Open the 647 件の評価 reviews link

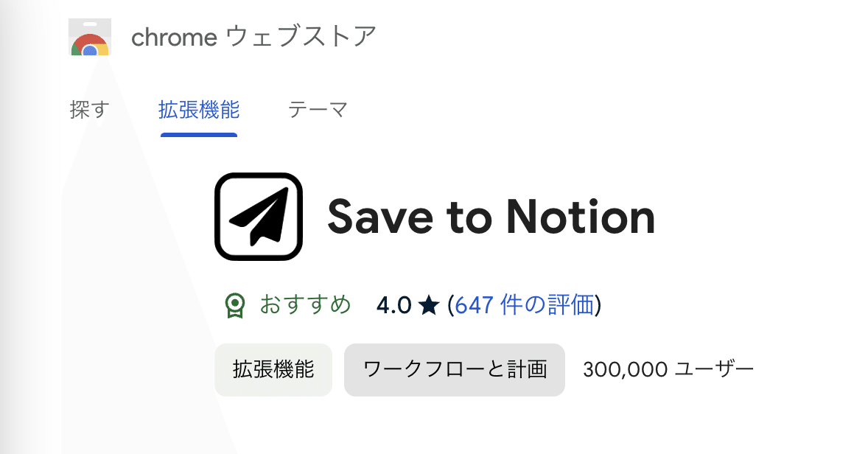pyautogui.click(x=525, y=304)
